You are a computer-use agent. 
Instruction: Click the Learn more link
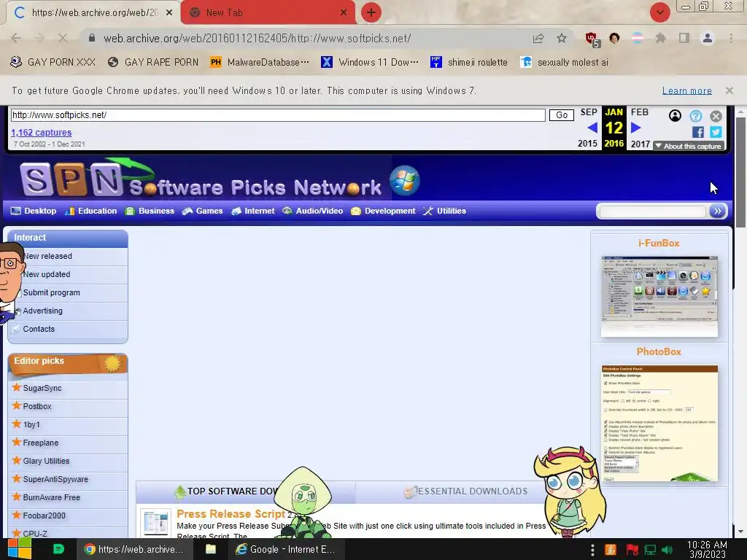click(x=686, y=90)
